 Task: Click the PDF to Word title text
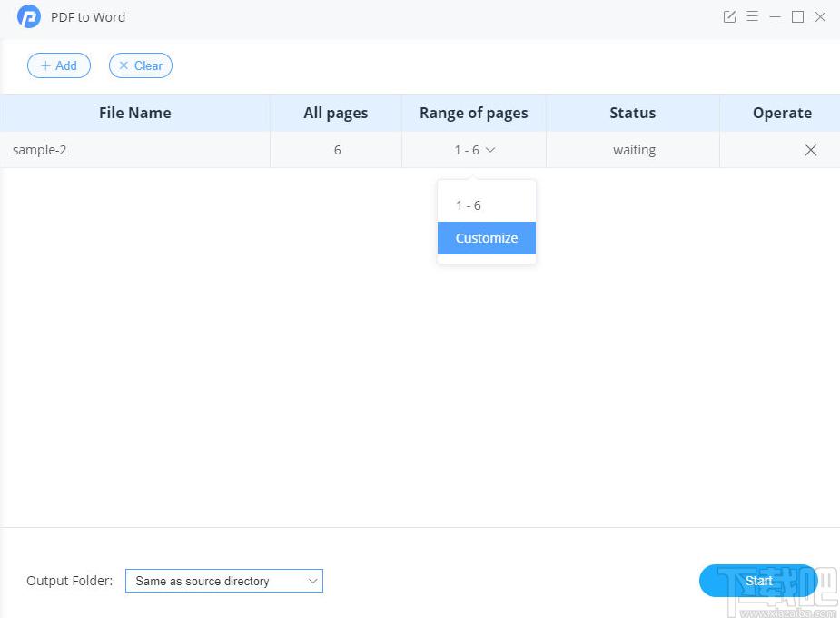click(88, 17)
